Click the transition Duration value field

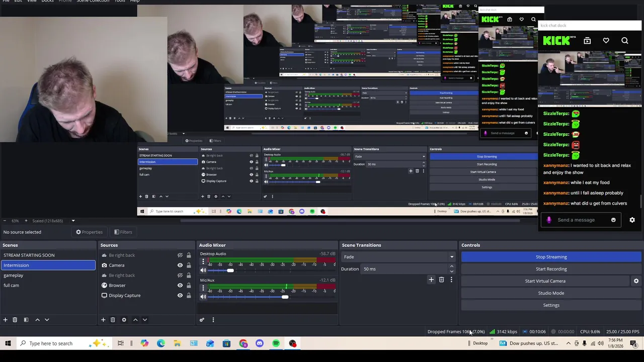[404, 269]
